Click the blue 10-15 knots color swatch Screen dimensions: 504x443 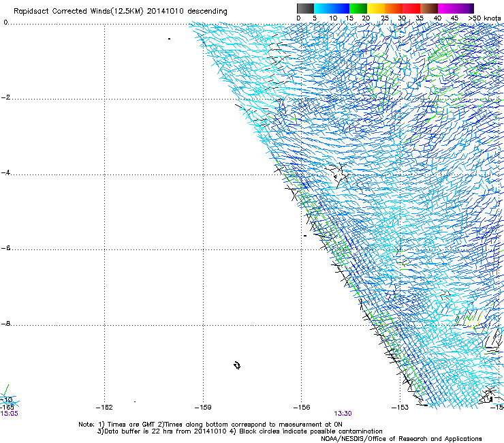point(341,8)
